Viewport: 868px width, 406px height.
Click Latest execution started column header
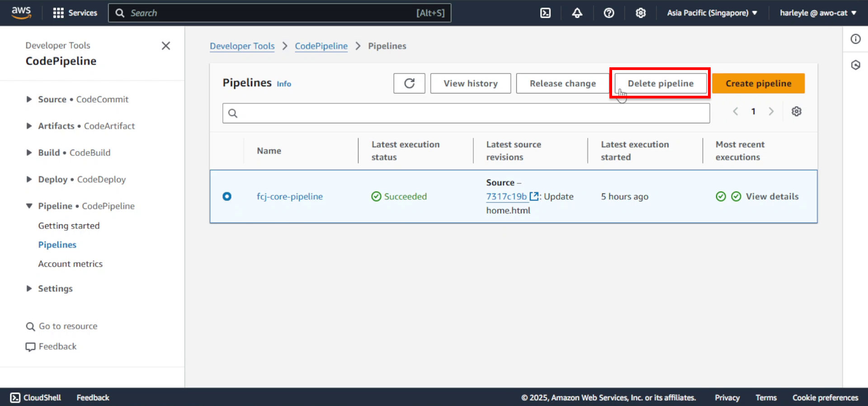tap(635, 151)
